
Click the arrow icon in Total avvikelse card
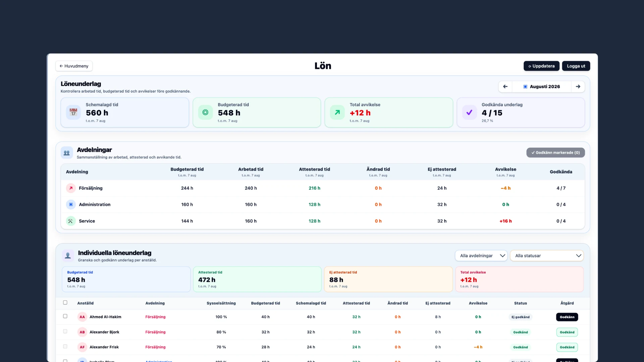coord(337,113)
